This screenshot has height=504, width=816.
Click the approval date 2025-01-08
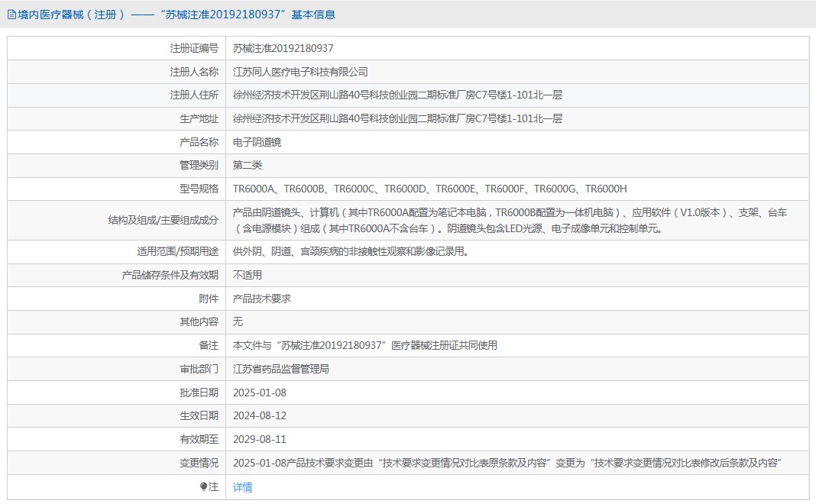coord(260,393)
